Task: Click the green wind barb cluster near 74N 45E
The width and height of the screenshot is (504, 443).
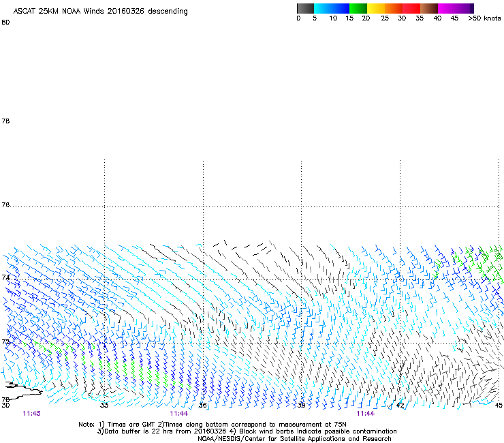Action: pos(482,262)
